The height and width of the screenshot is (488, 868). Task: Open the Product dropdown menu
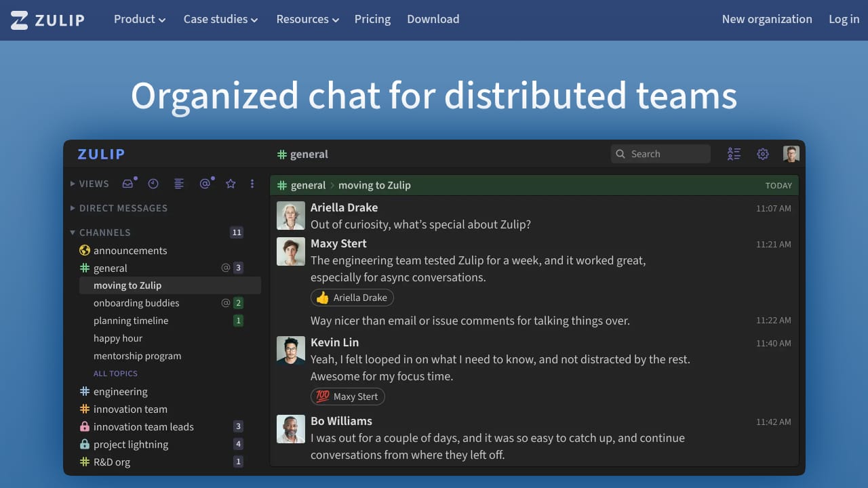point(140,19)
